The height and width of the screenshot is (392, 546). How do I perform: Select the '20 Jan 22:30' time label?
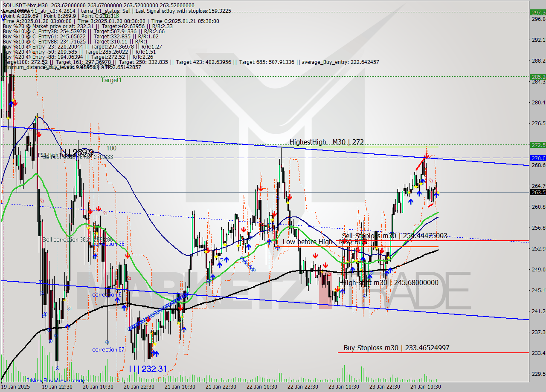(x=139, y=387)
